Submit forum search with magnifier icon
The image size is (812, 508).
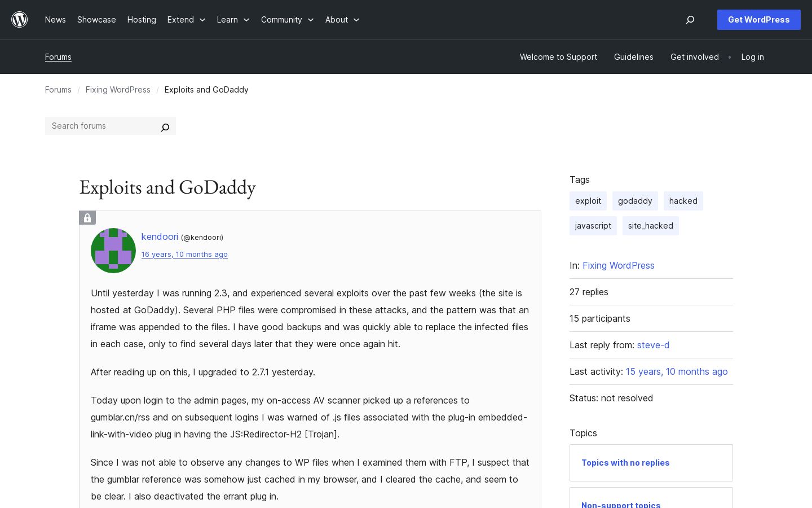click(x=165, y=127)
